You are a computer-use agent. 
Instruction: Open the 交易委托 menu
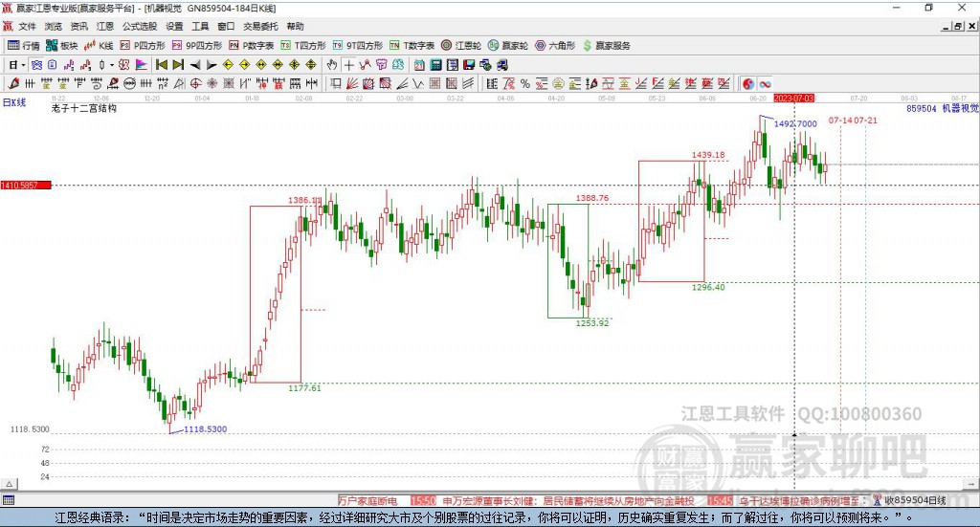coord(260,26)
